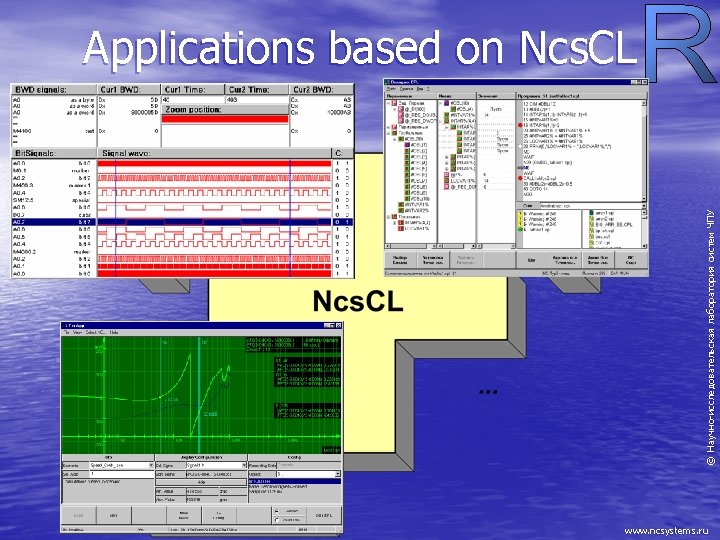Click vertical scrollbar up arrow of code pane
The image size is (720, 540).
click(644, 103)
